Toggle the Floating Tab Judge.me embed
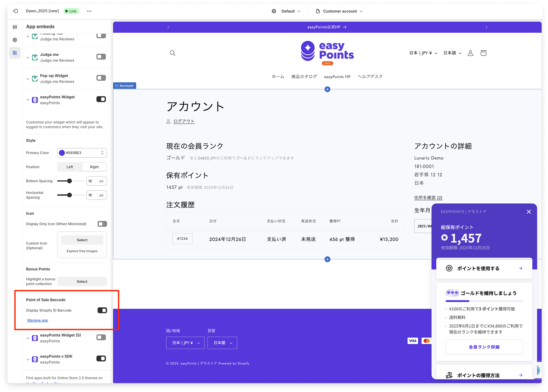 101,35
